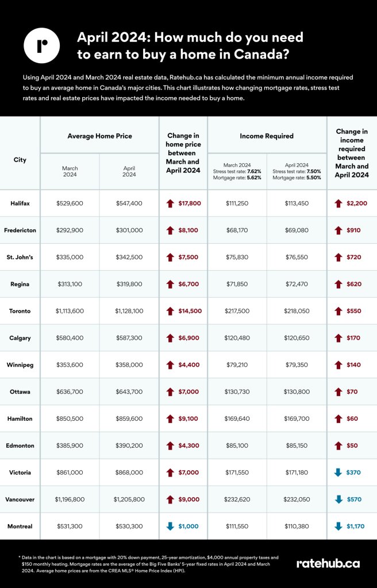Select the 'Income Required' column header
377x588 pixels.
point(267,136)
